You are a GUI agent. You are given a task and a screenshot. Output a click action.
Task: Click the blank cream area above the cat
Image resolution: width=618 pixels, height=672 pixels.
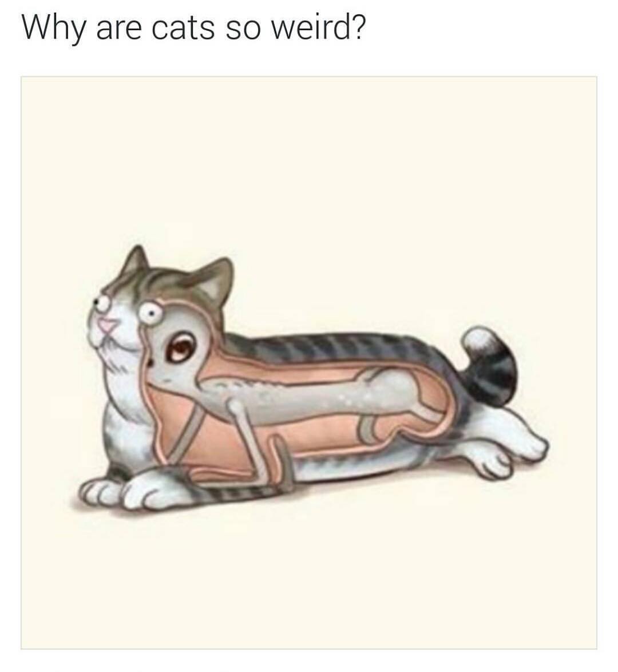[x=308, y=163]
